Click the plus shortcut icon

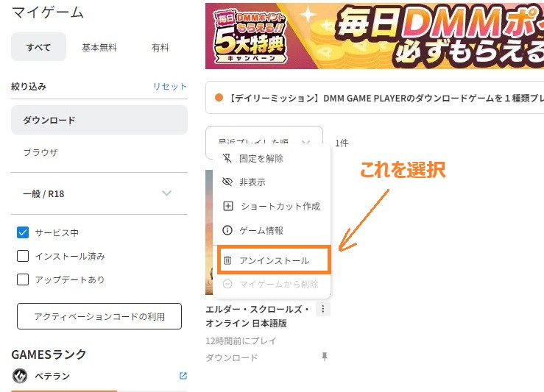pyautogui.click(x=228, y=206)
